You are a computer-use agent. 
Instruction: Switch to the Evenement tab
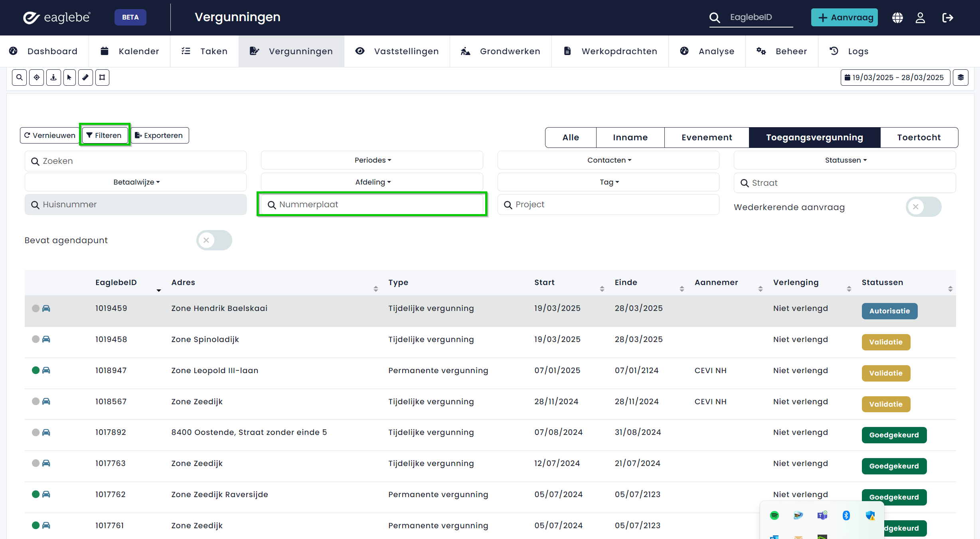coord(706,138)
